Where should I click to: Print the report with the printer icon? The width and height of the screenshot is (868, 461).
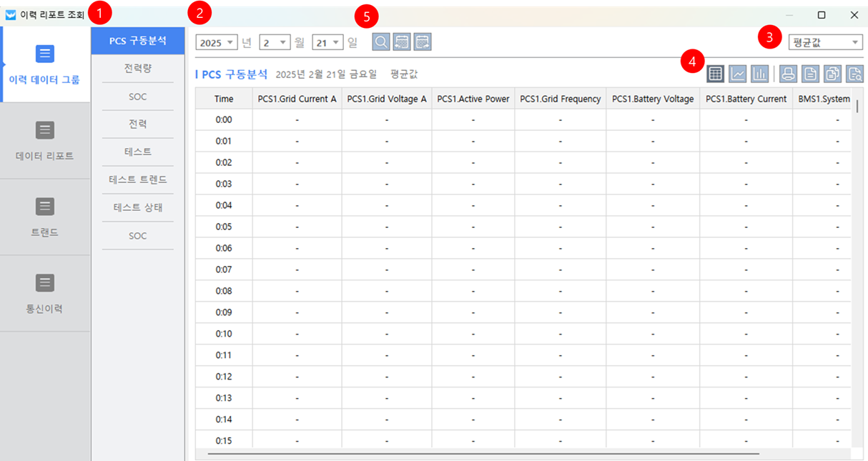(x=788, y=73)
